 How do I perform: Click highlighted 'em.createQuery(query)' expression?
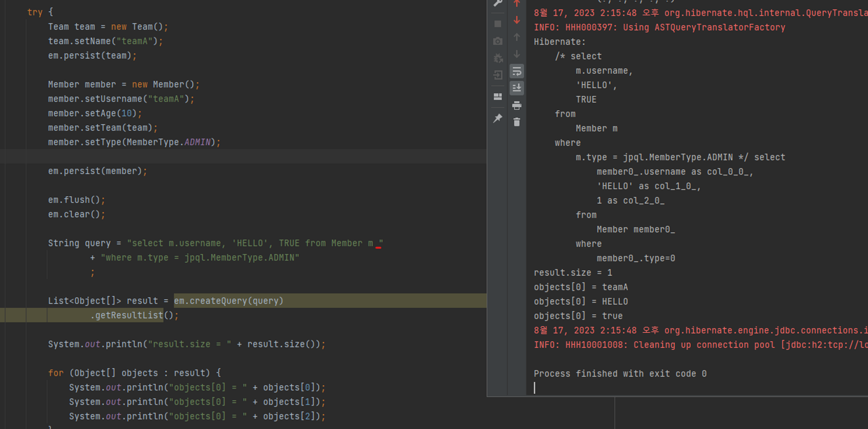228,301
